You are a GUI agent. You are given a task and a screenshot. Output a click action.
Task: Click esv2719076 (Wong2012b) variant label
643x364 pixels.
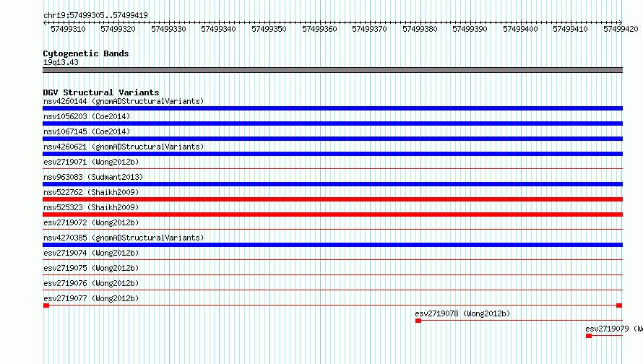pos(91,283)
